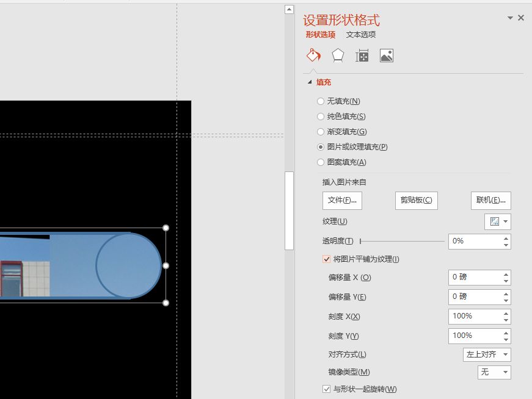This screenshot has width=532, height=399.
Task: Click the 刻度 X 100% field
Action: click(475, 316)
